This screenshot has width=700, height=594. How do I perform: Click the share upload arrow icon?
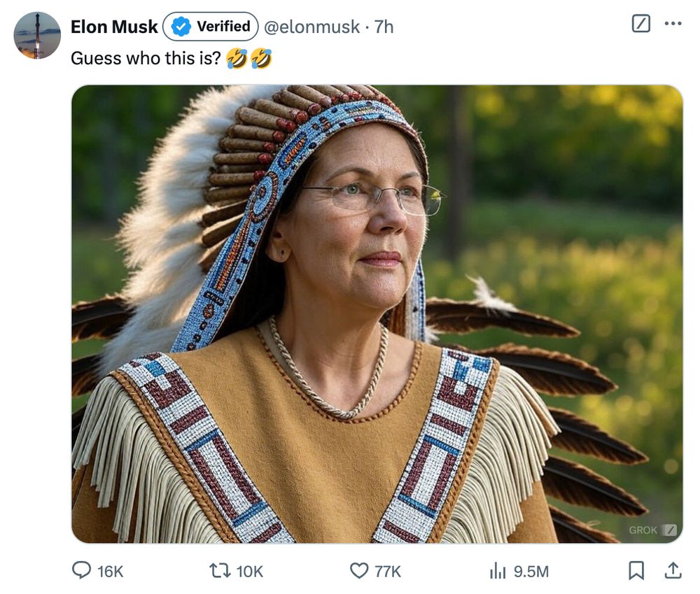[673, 570]
